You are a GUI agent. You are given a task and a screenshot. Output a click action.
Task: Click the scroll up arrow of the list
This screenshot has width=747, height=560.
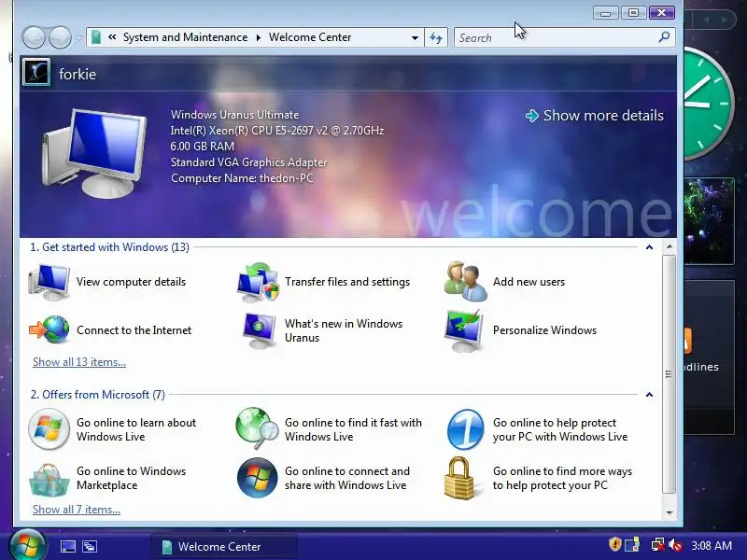coord(669,246)
